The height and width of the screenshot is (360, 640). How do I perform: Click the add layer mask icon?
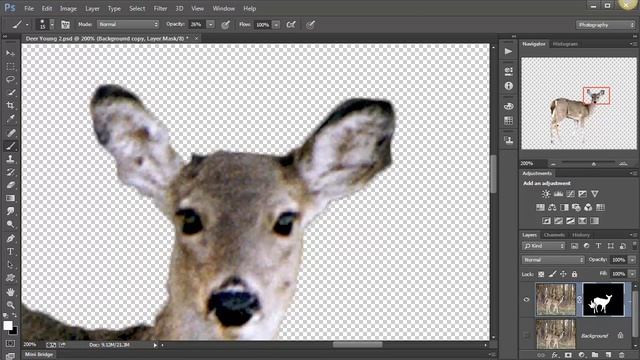pos(568,355)
